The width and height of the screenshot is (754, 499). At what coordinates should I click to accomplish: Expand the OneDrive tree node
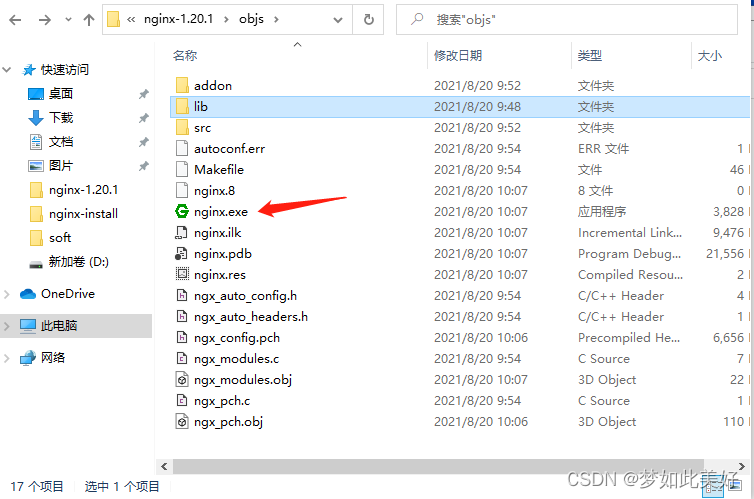pos(7,294)
